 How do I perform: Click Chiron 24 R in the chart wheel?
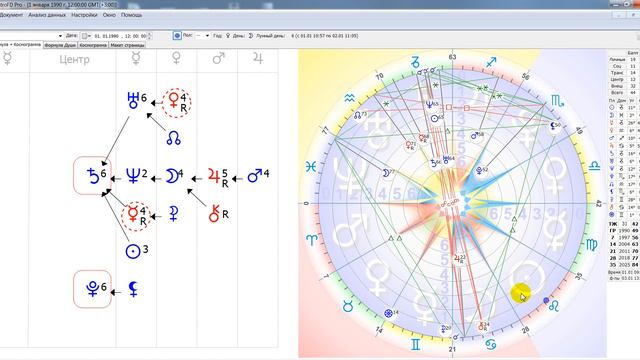483,327
